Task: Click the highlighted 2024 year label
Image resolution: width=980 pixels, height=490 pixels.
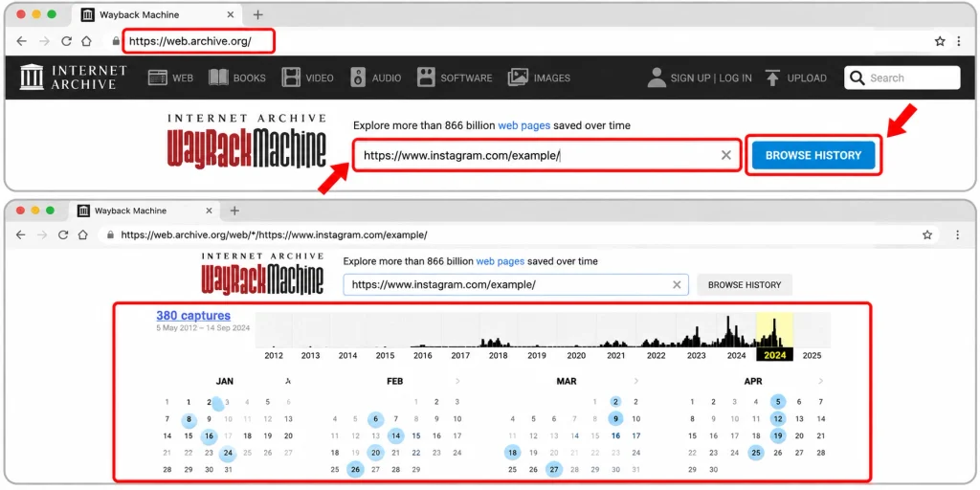Action: (774, 356)
